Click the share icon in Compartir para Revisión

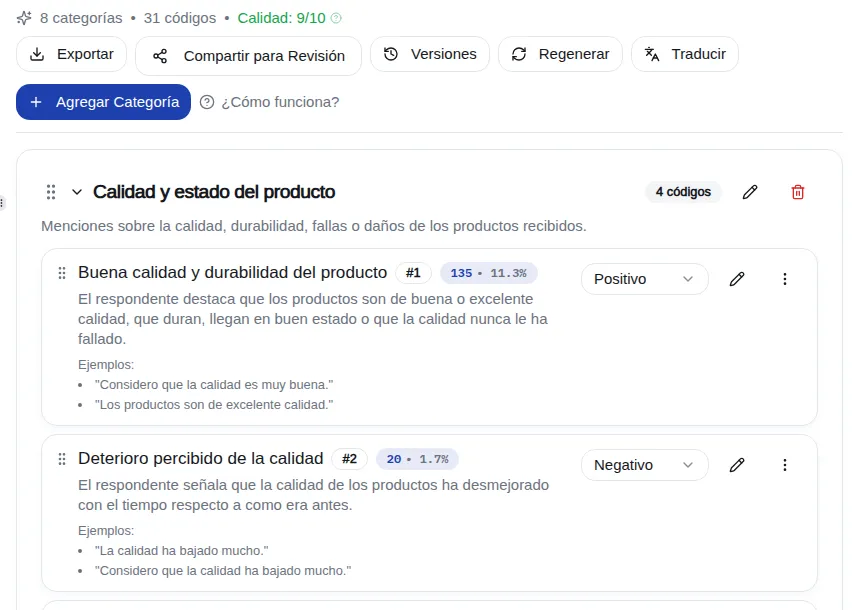click(160, 56)
